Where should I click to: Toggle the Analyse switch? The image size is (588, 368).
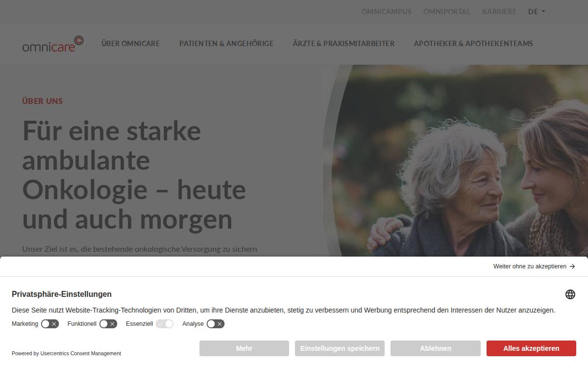[x=216, y=324]
